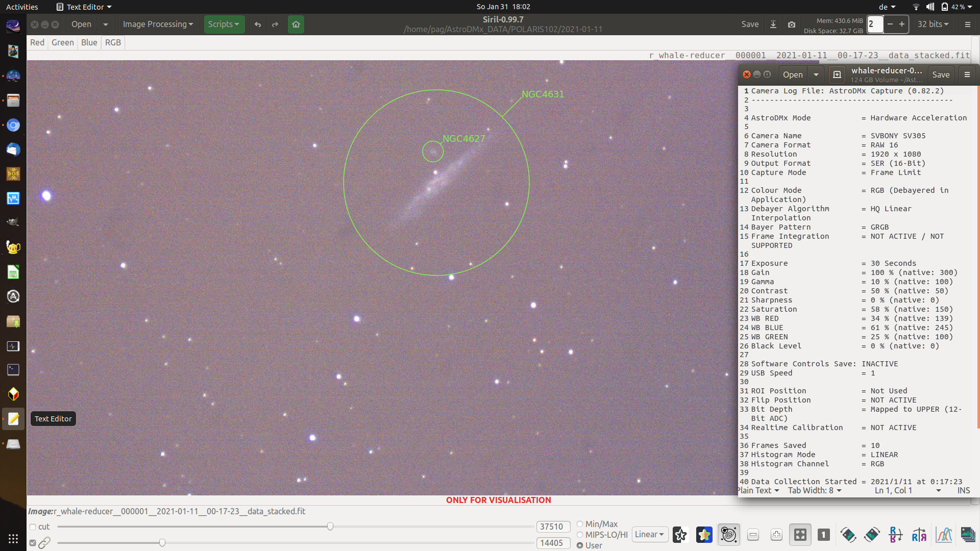Uncheck the chain channels checkbox

(x=33, y=543)
